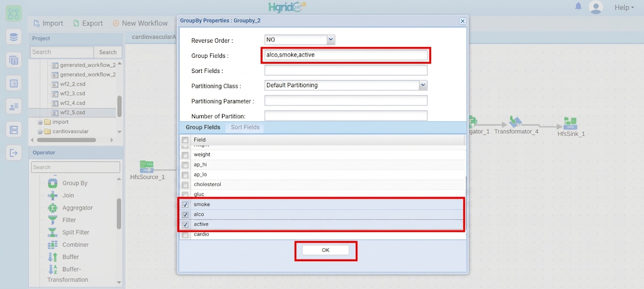Check the ap_hi field checkbox
The width and height of the screenshot is (644, 289).
coord(186,165)
